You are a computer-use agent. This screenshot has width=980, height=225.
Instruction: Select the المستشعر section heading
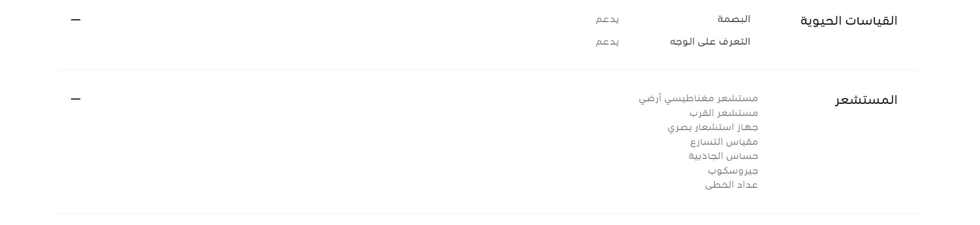pos(866,100)
